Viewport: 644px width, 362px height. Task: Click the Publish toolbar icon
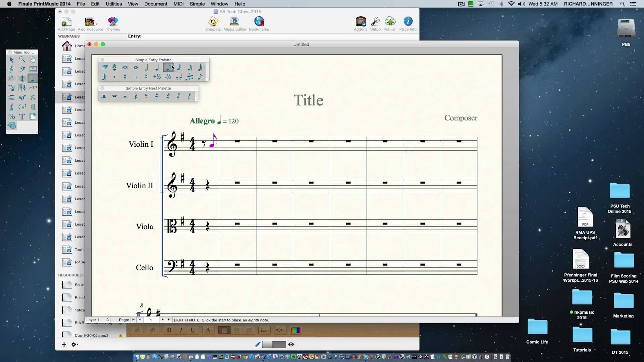coord(390,24)
